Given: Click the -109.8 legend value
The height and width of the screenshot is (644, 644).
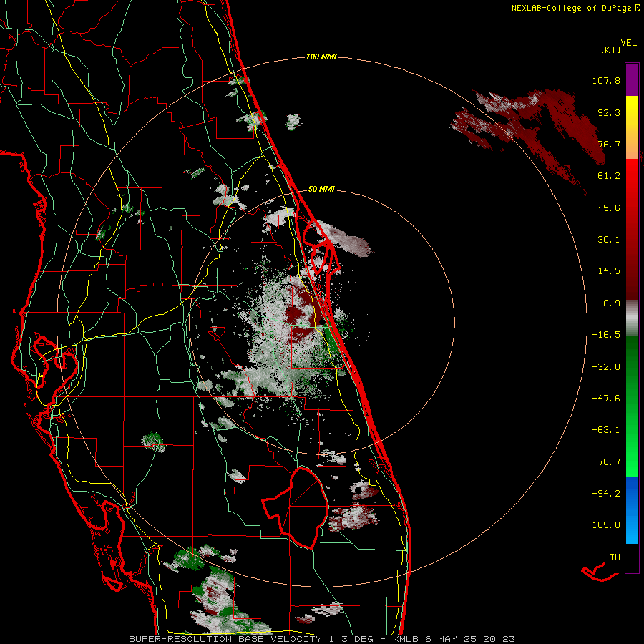Looking at the screenshot, I should (x=603, y=525).
